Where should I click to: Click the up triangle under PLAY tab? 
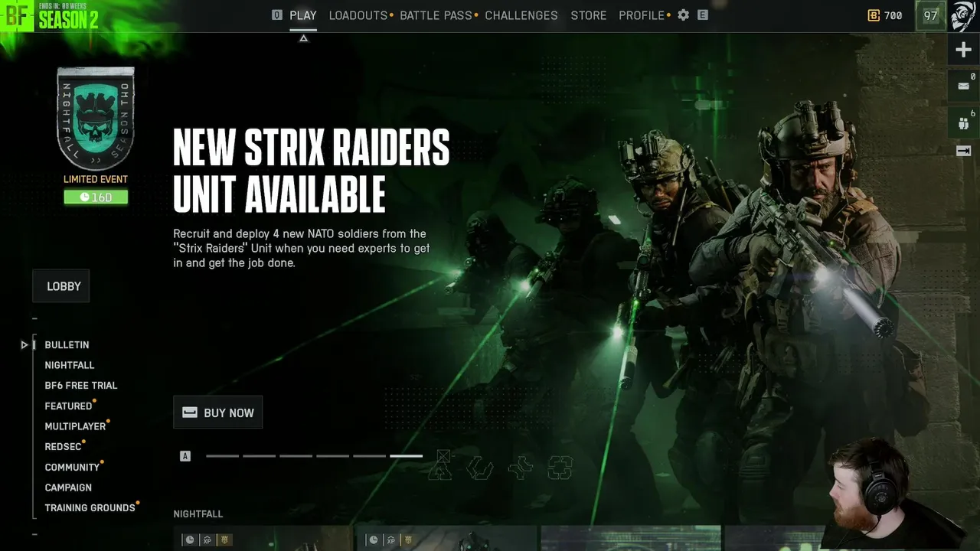click(x=303, y=37)
